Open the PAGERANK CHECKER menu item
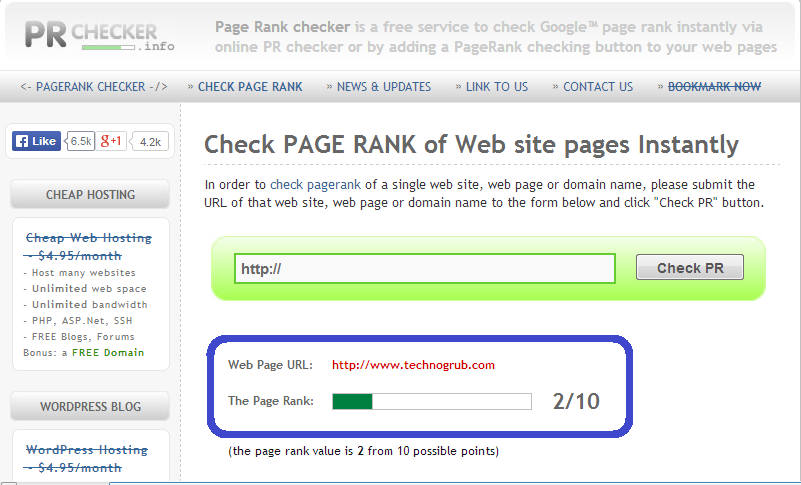801x485 pixels. click(x=94, y=87)
